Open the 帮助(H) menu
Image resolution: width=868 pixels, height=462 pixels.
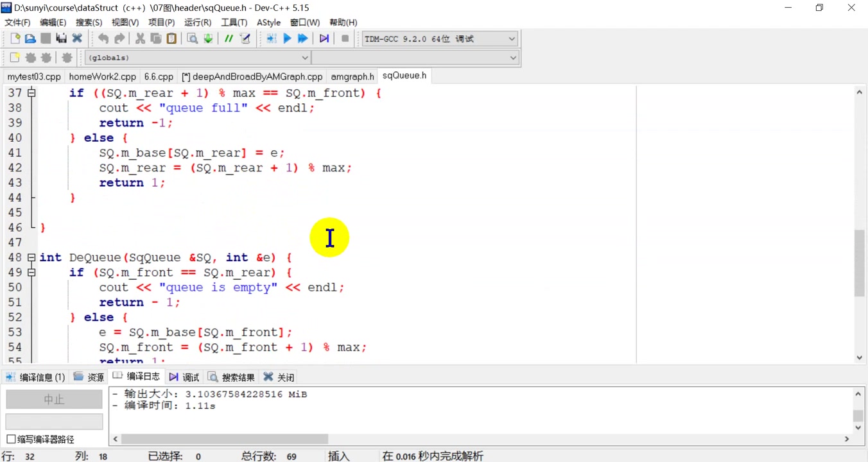(343, 22)
